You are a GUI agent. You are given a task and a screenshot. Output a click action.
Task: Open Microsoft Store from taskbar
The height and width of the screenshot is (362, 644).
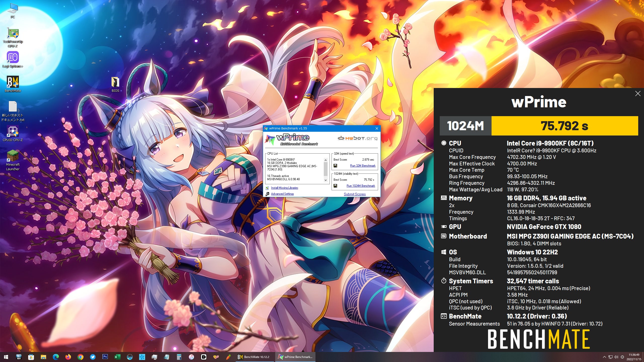[x=31, y=357]
